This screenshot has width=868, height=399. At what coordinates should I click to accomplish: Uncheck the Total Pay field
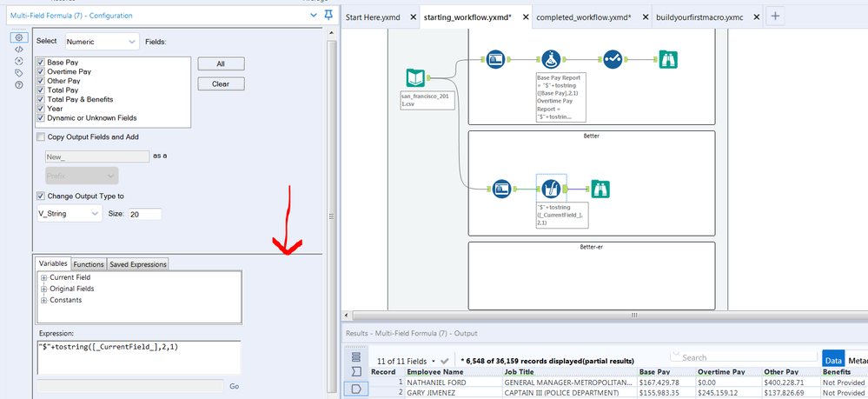pos(41,90)
